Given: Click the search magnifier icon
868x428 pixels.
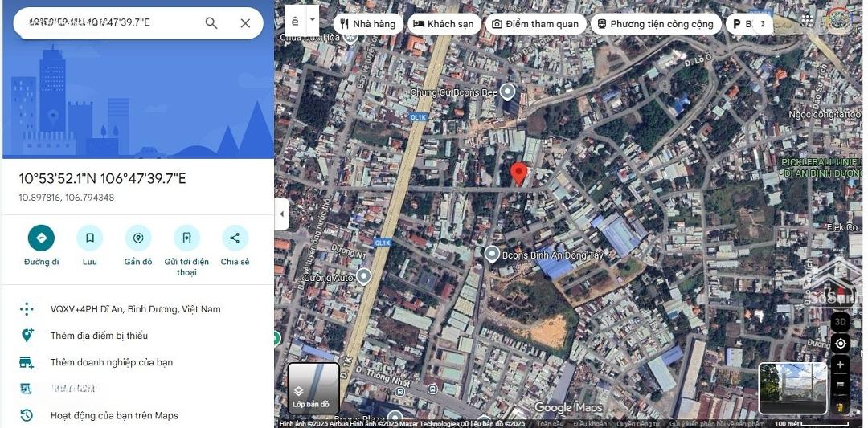Looking at the screenshot, I should 211,23.
